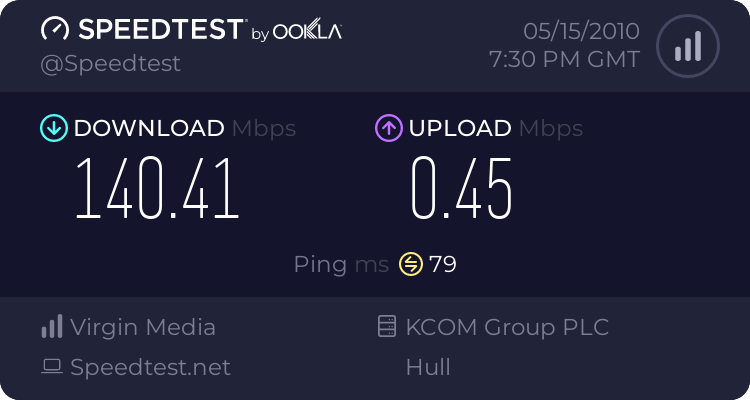
Task: Click the KCOM server icon
Action: coord(386,327)
